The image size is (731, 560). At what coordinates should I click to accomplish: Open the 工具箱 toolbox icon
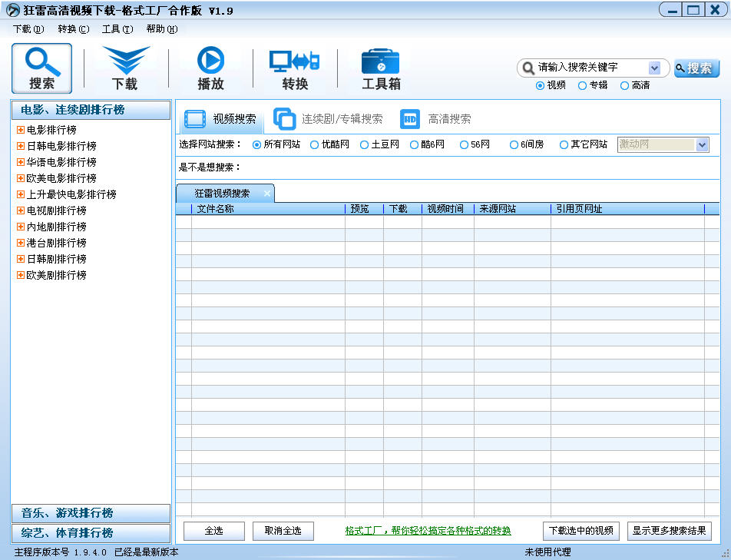tap(380, 68)
